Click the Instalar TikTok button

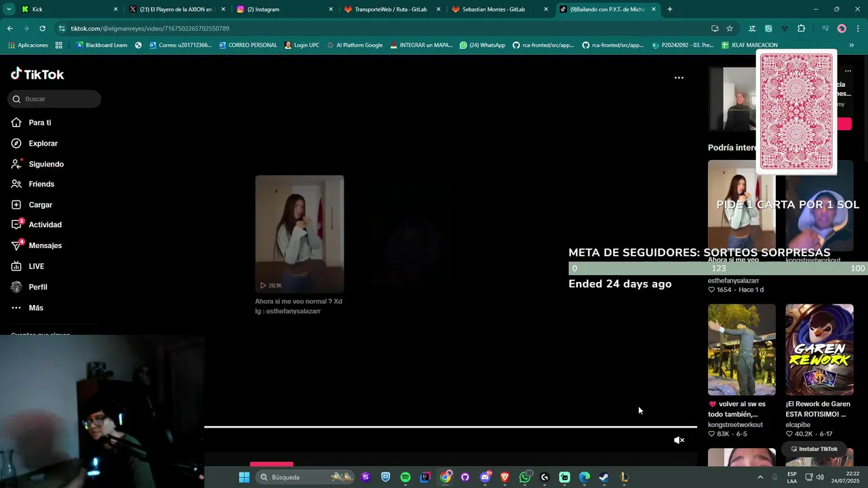[x=814, y=449]
